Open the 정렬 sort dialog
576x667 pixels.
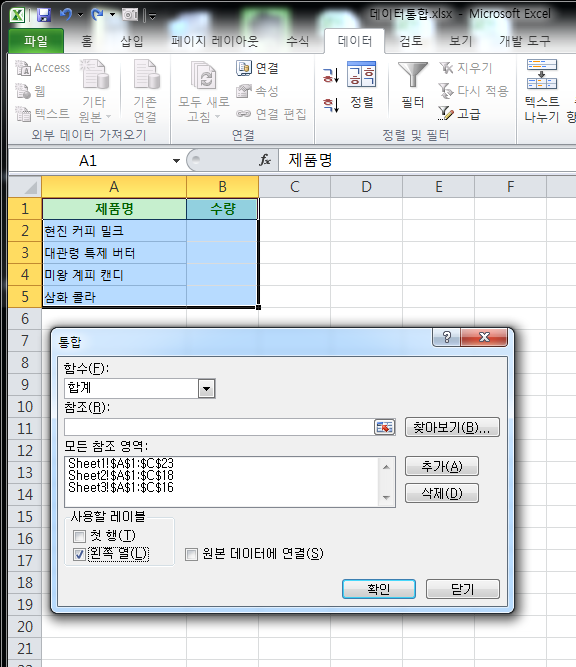(x=362, y=85)
